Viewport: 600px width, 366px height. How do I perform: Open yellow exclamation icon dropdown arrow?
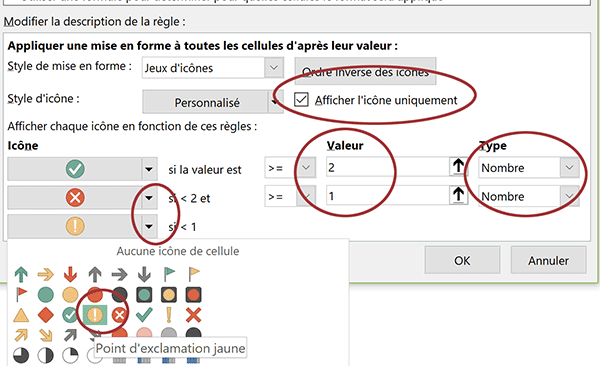click(x=149, y=226)
